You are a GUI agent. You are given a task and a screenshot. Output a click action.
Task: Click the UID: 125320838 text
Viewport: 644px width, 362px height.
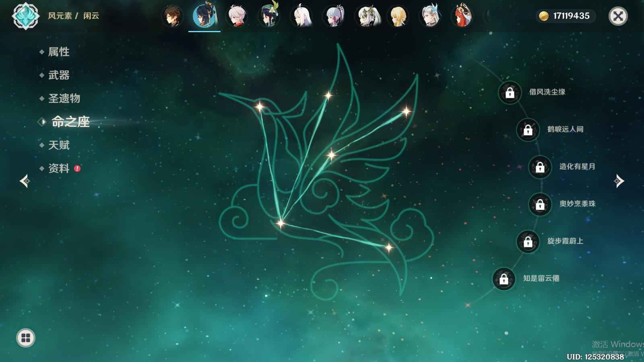(595, 357)
